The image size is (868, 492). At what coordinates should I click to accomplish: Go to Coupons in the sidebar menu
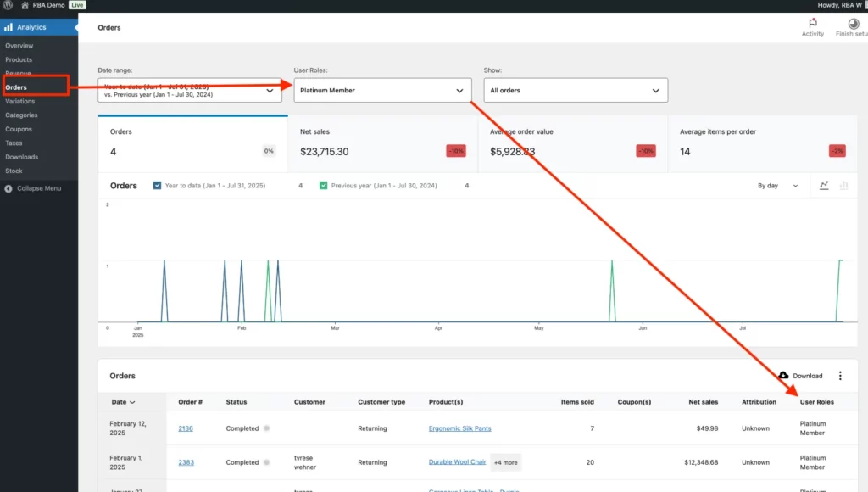point(19,129)
